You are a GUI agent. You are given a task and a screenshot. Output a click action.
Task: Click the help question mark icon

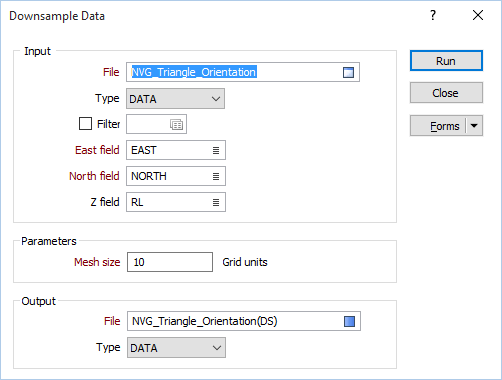[x=433, y=15]
